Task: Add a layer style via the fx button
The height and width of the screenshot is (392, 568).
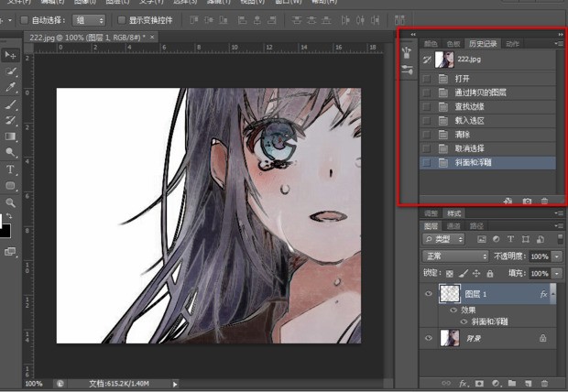Action: pyautogui.click(x=464, y=383)
